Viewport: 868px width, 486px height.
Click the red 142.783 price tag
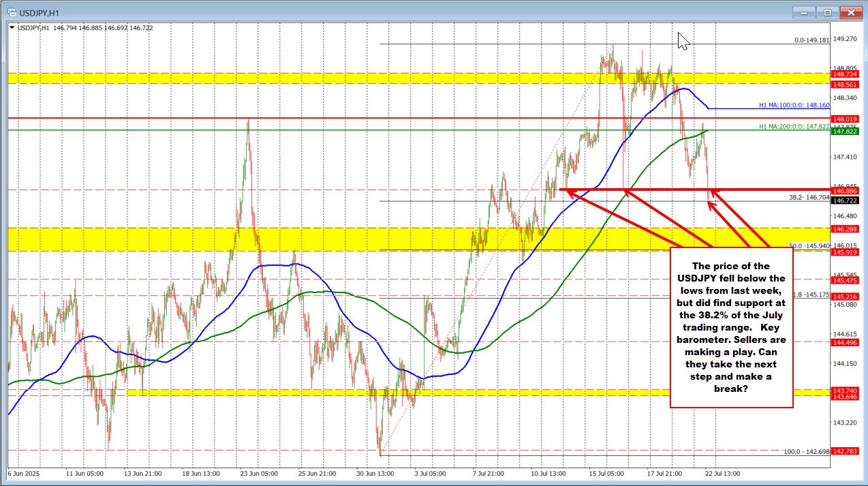click(845, 451)
